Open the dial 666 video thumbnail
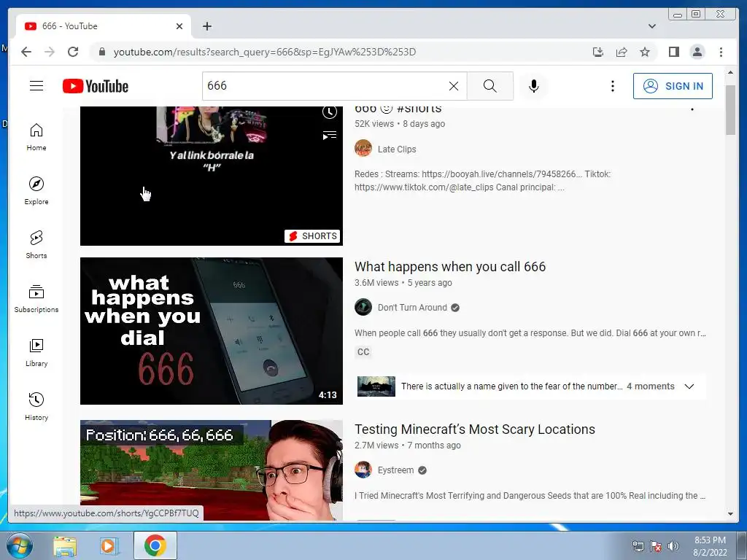Image resolution: width=747 pixels, height=560 pixels. point(211,331)
